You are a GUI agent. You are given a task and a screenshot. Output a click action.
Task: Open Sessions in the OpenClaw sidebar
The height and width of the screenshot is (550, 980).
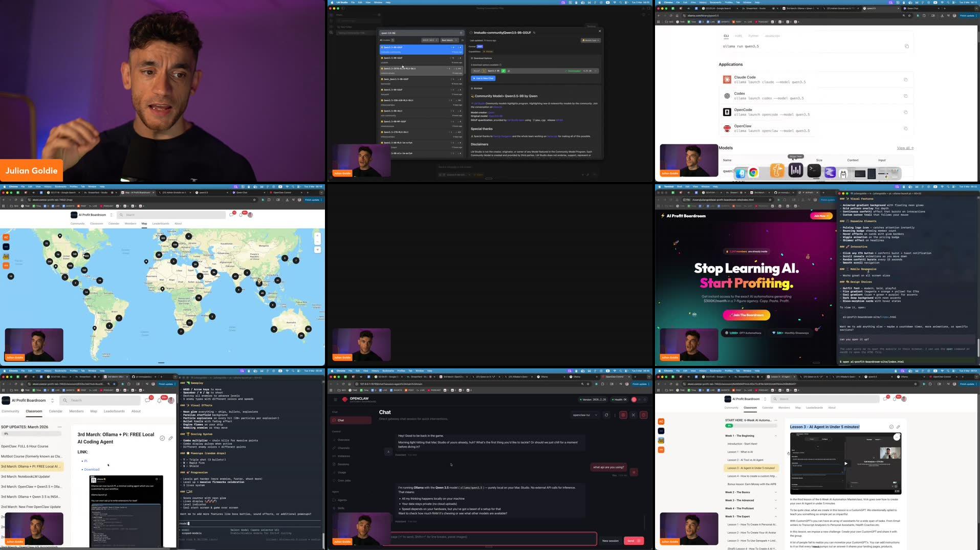[343, 464]
